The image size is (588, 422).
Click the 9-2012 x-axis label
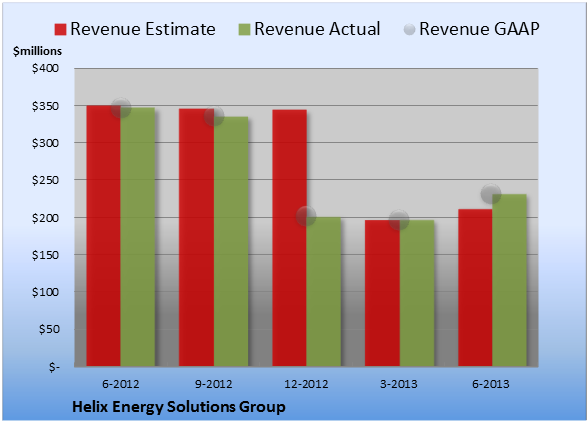213,384
